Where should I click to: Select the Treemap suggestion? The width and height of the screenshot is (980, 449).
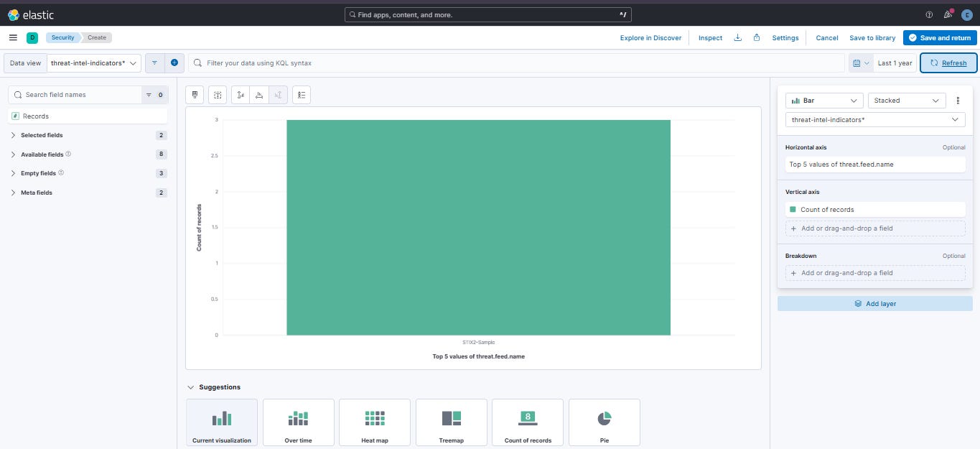point(451,423)
